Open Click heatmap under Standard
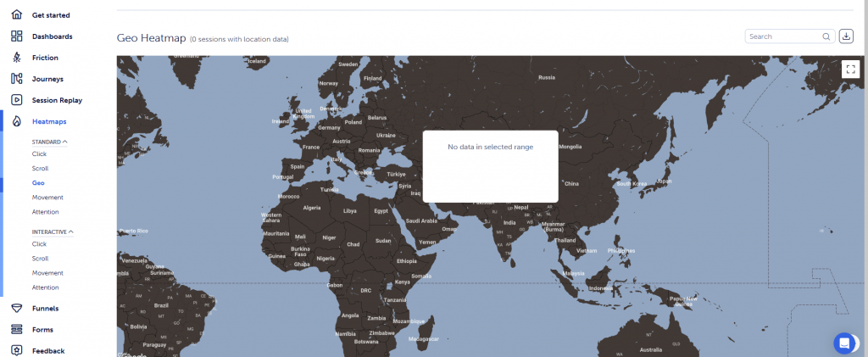 [40, 153]
